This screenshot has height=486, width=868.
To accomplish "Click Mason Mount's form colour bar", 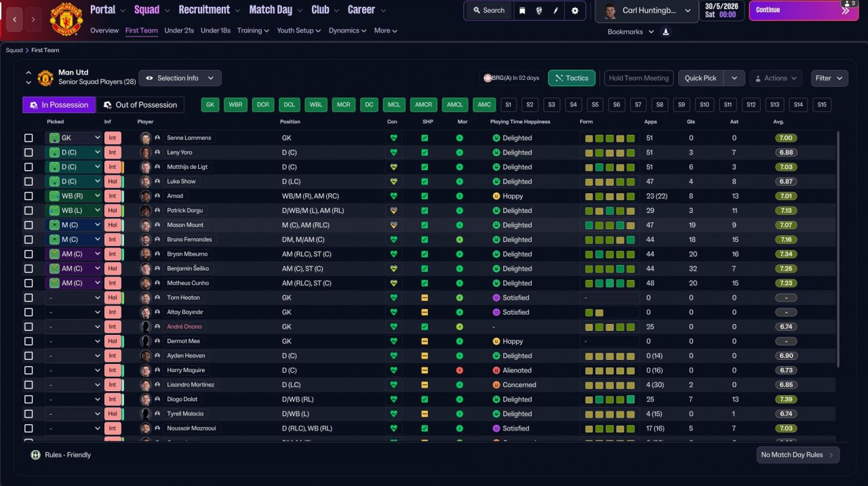I will (x=610, y=225).
